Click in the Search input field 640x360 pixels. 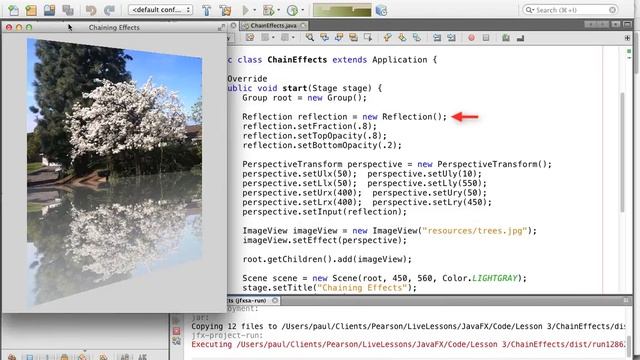coord(570,10)
